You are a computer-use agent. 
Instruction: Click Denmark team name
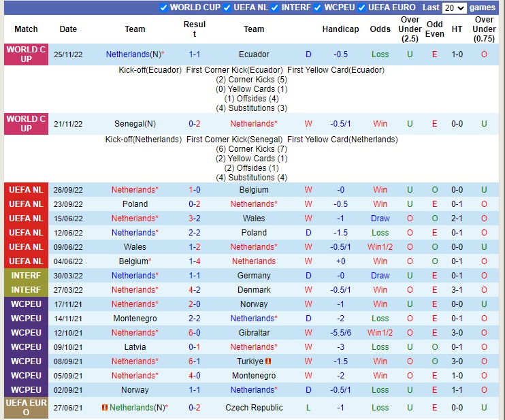click(x=254, y=290)
